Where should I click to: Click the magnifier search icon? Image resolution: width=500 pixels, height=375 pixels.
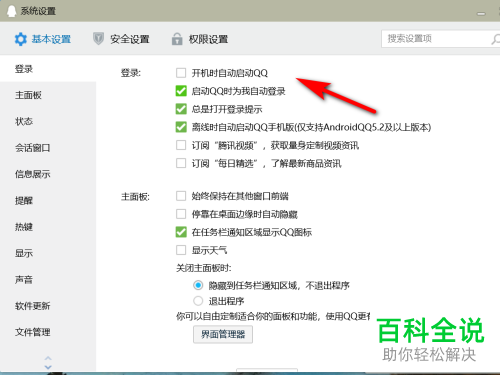(x=495, y=39)
